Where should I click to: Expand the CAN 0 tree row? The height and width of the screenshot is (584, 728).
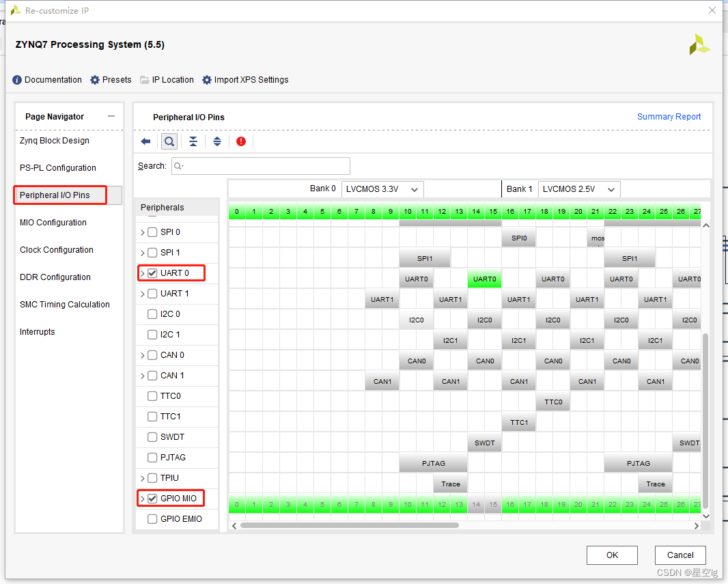(x=143, y=355)
